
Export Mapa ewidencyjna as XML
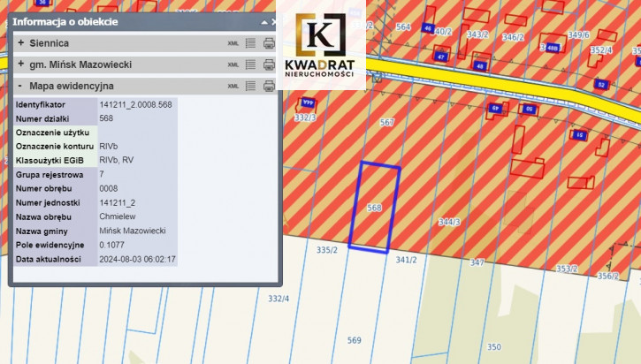pos(233,86)
